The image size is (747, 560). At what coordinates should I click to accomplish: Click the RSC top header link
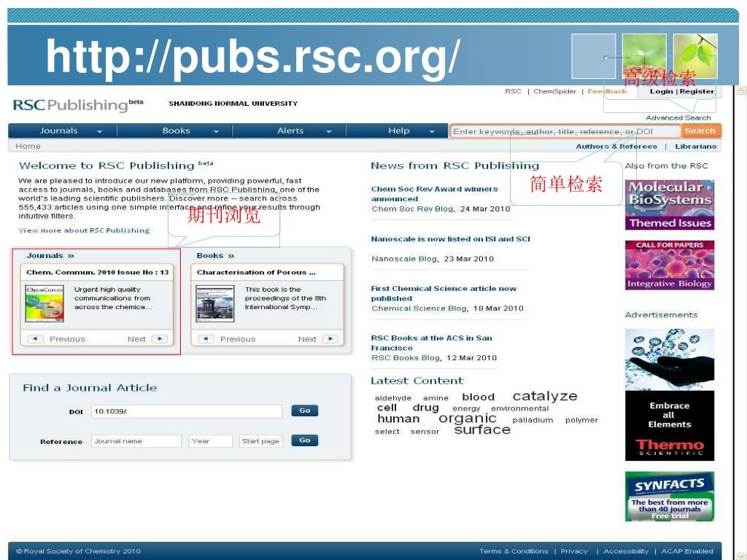tap(513, 91)
